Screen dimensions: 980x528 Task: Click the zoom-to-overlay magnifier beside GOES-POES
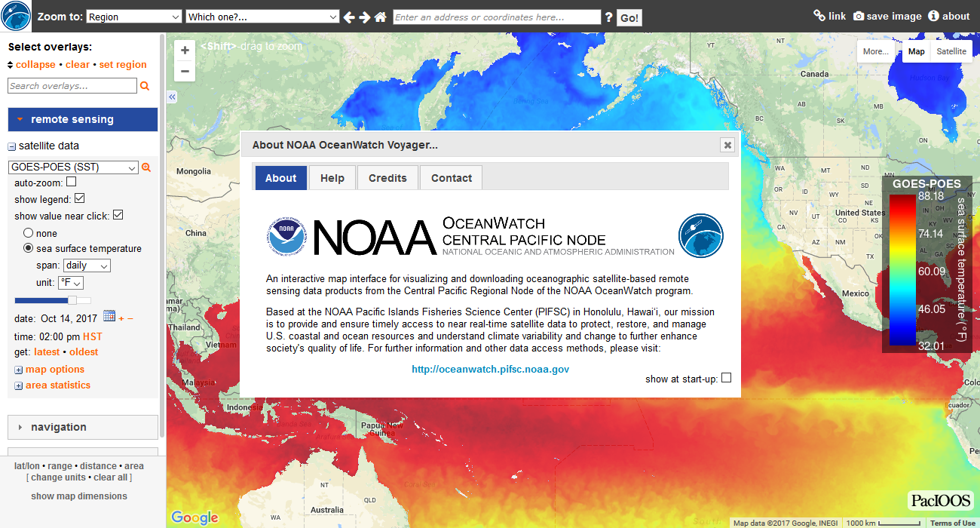tap(146, 167)
